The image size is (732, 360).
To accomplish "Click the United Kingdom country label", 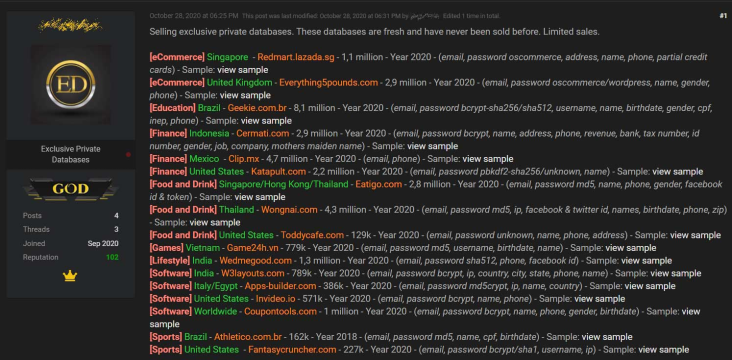I will [239, 83].
